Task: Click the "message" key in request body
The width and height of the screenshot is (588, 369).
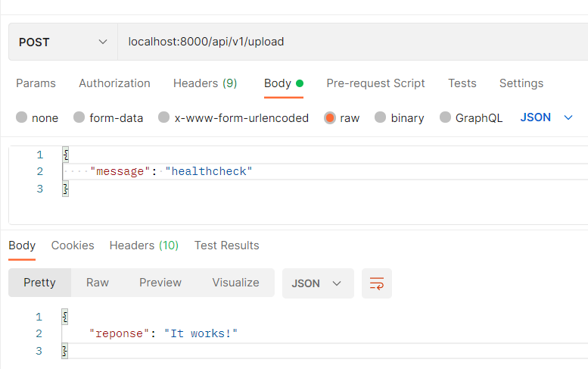Action: (x=120, y=171)
